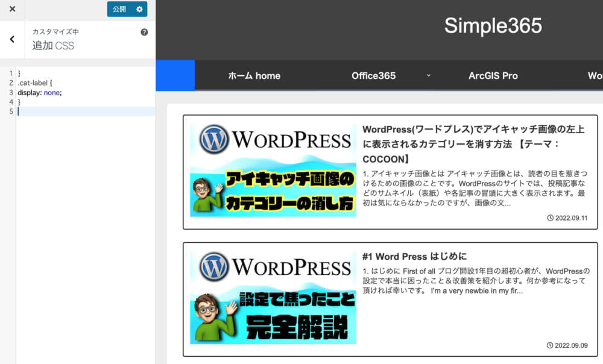603x364 pixels.
Task: Click empty CSS editor line 5
Action: tap(86, 111)
